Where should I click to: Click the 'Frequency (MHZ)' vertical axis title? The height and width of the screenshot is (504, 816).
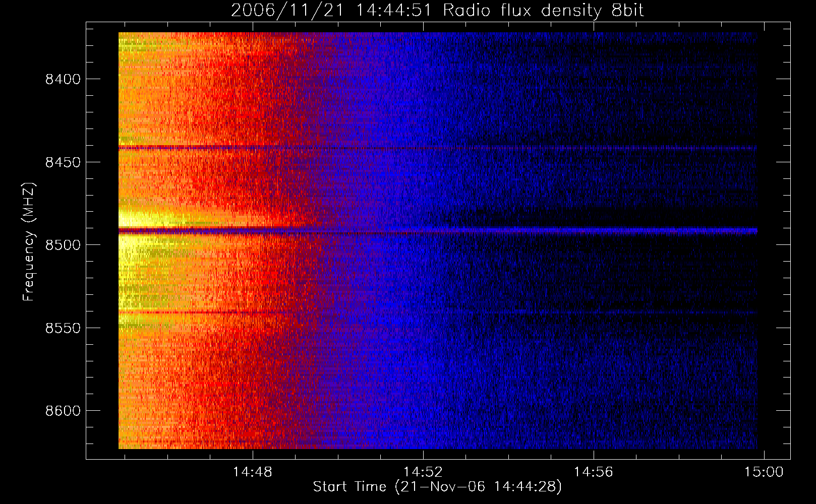click(29, 241)
